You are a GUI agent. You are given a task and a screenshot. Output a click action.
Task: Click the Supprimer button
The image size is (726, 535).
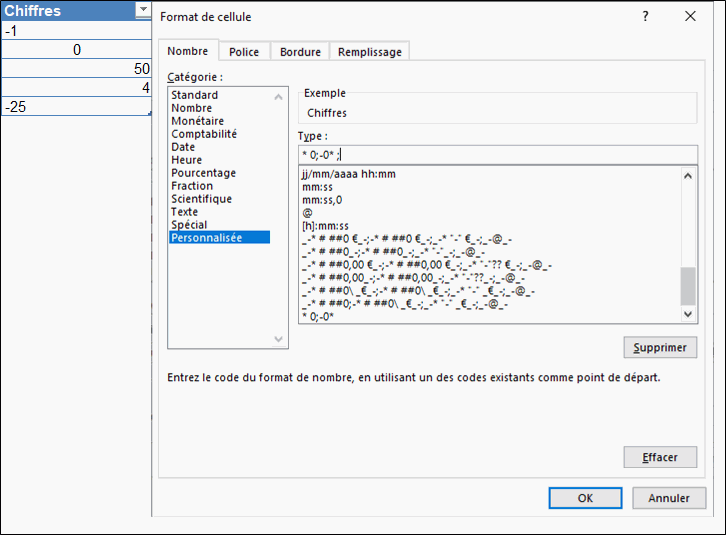coord(659,348)
